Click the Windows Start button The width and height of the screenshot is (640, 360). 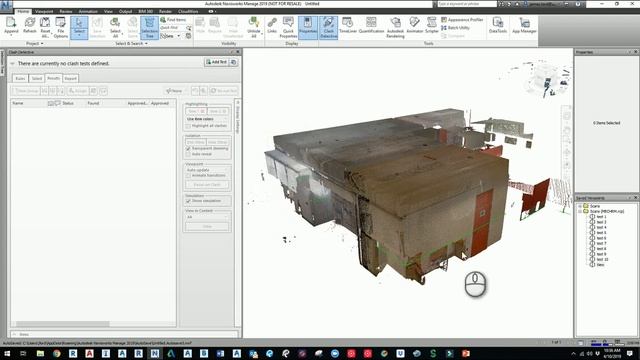pyautogui.click(x=7, y=353)
